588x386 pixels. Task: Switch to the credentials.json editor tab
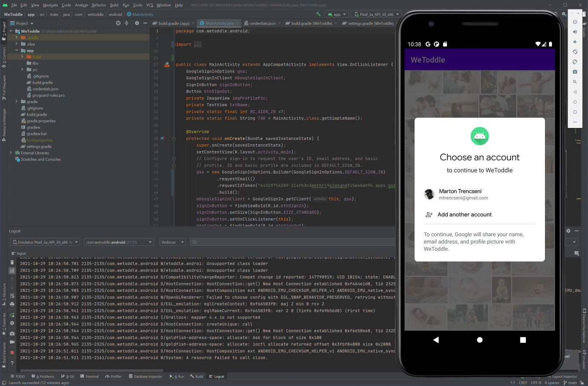262,23
